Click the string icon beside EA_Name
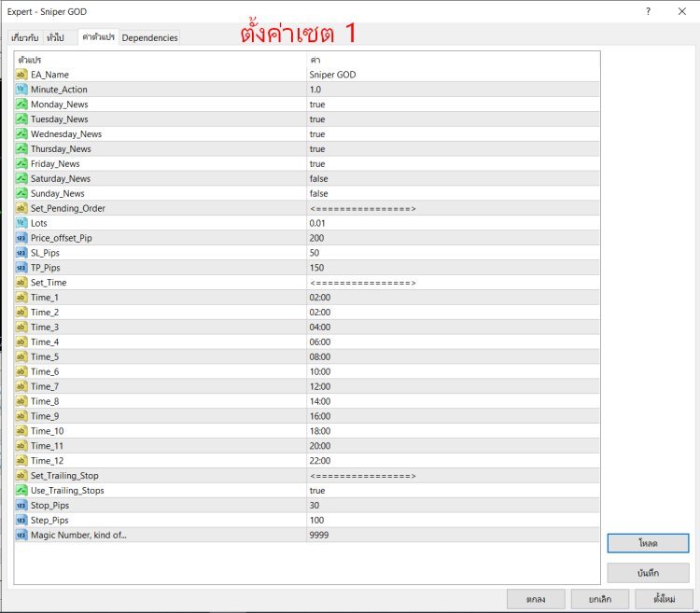The height and width of the screenshot is (613, 700). [21, 75]
